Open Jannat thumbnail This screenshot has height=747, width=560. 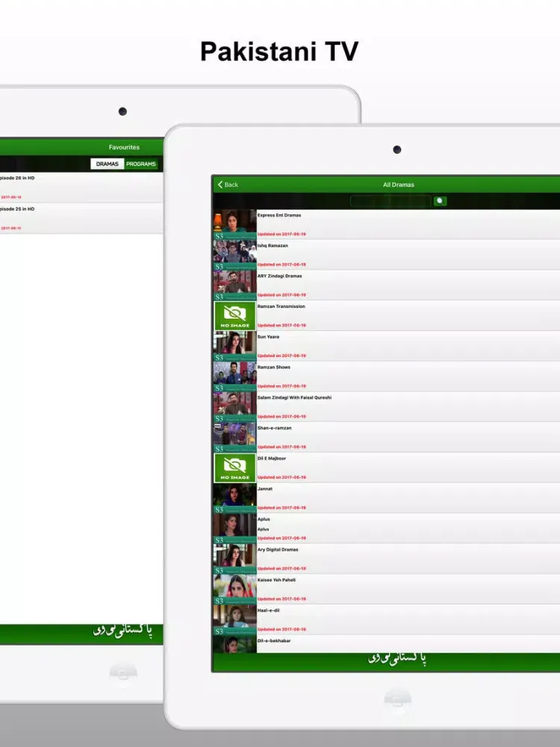coord(234,498)
